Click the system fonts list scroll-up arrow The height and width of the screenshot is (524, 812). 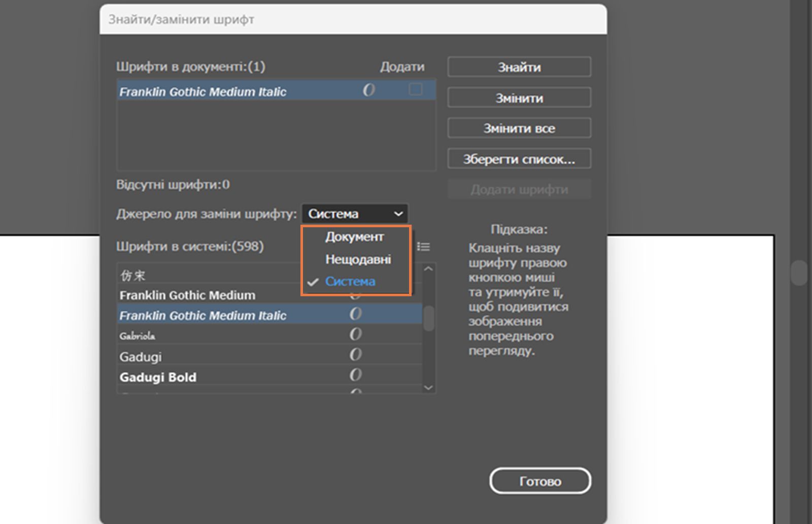tap(428, 269)
